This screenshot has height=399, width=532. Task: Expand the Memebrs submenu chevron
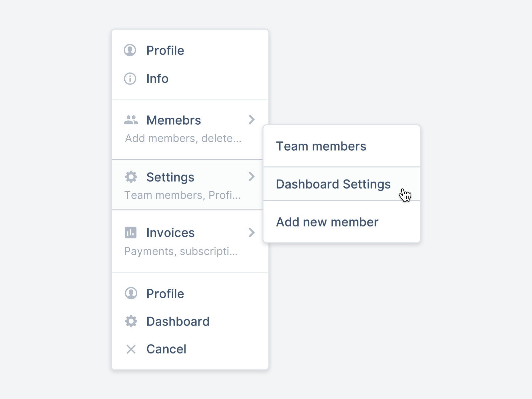coord(252,120)
